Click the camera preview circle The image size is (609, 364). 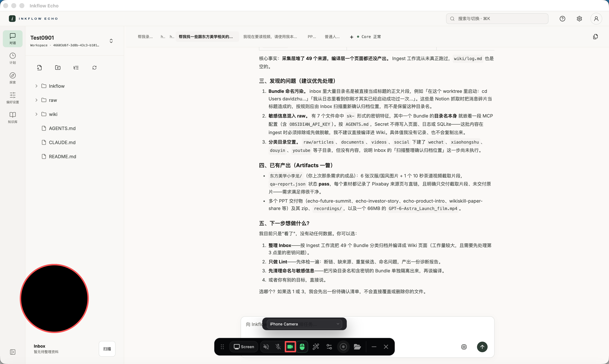[54, 298]
